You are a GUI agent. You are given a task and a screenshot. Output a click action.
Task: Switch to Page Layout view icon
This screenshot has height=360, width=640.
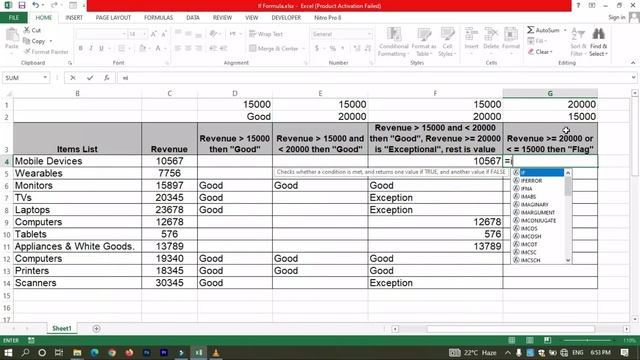529,340
